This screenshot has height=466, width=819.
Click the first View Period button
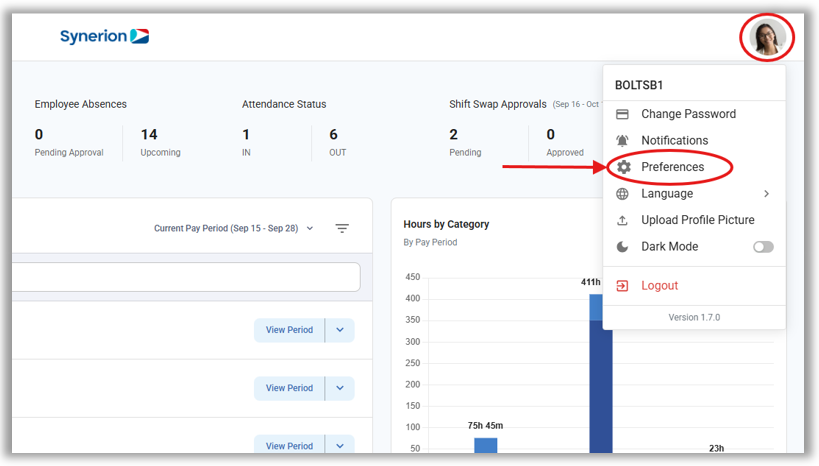(289, 330)
